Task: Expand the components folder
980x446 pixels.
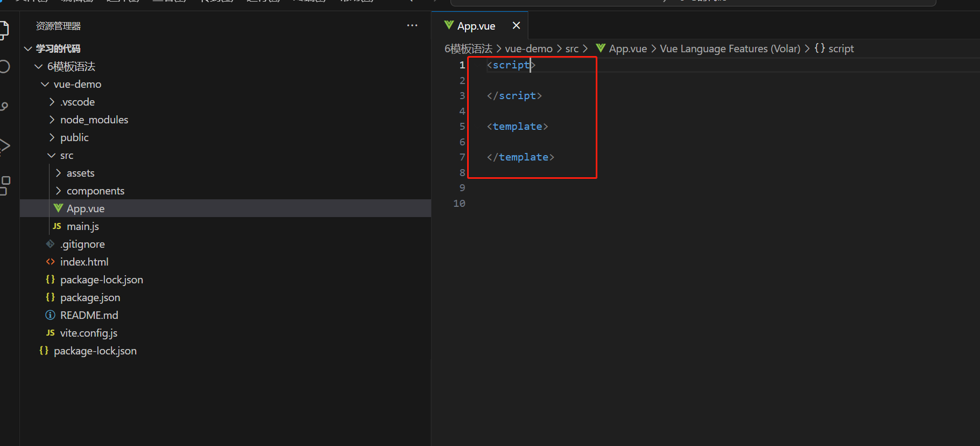Action: click(x=58, y=191)
